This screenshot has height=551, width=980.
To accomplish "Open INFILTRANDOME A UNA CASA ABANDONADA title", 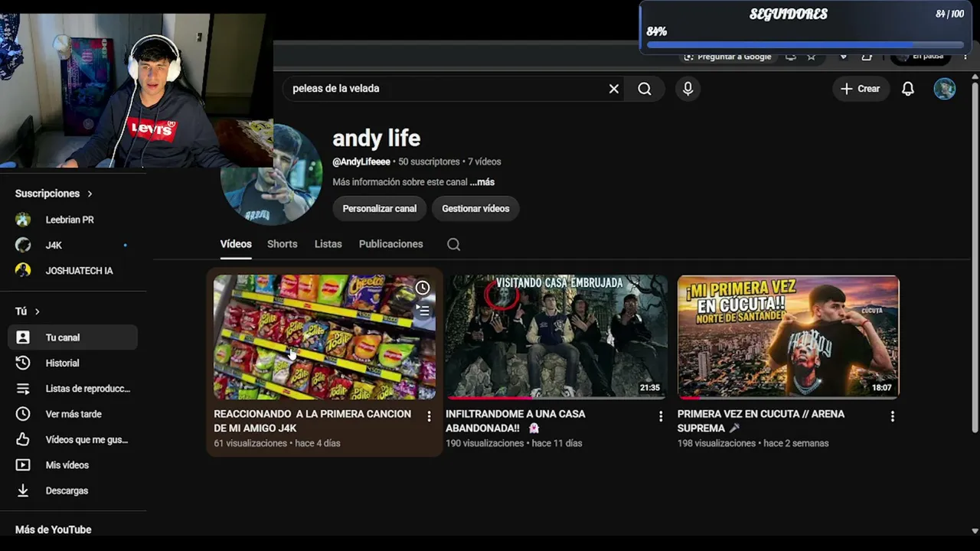I will (515, 421).
